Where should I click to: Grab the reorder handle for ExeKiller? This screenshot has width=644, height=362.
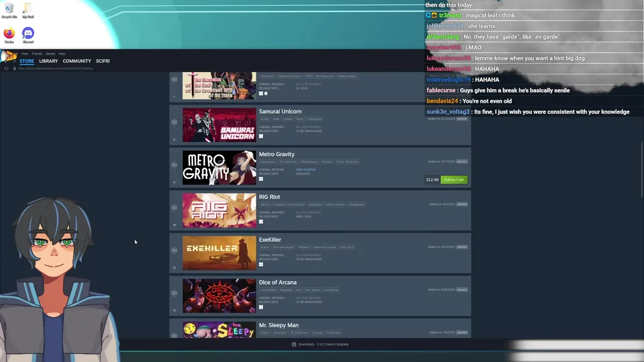point(174,250)
